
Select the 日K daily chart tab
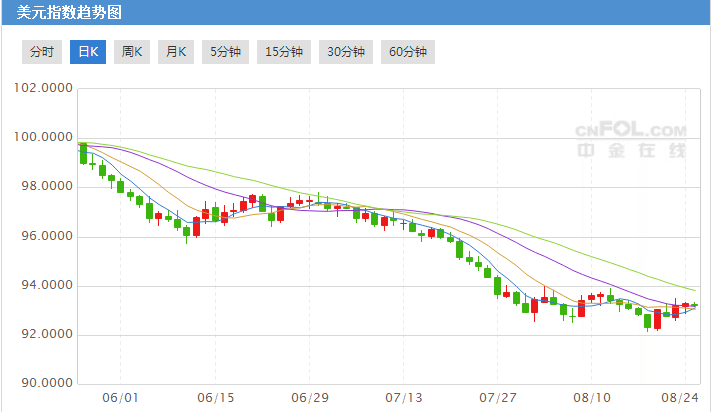click(x=88, y=52)
